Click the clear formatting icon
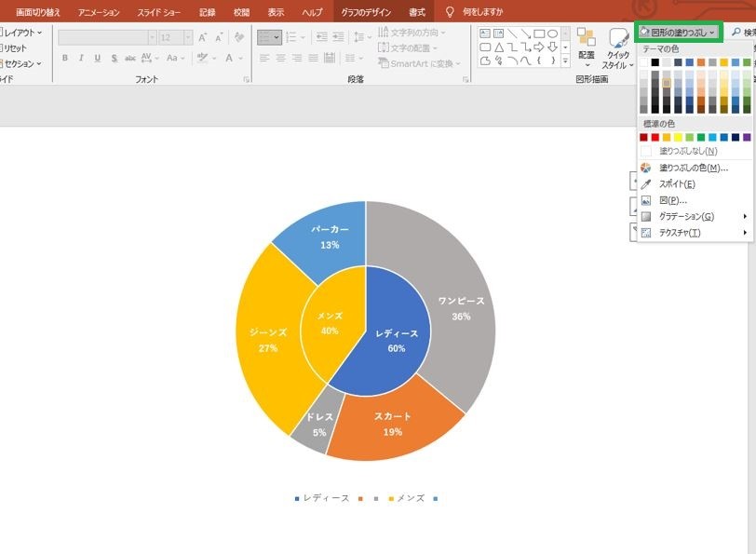The width and height of the screenshot is (756, 554). tap(238, 37)
